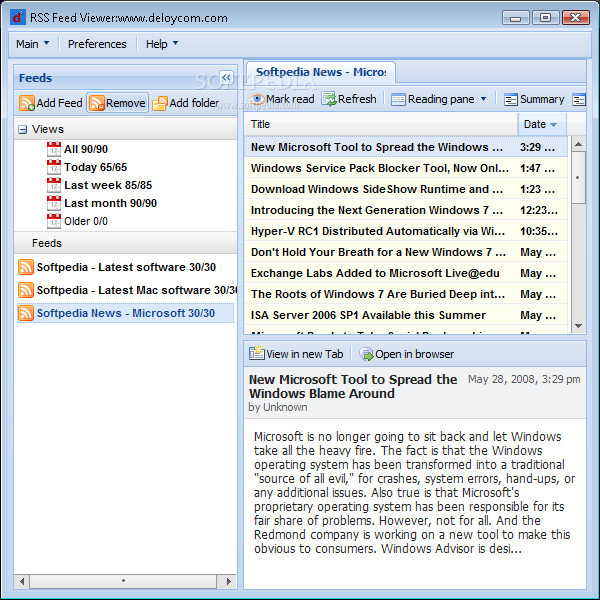The height and width of the screenshot is (600, 600).
Task: Select the Last month 90/90 view
Action: click(x=110, y=203)
